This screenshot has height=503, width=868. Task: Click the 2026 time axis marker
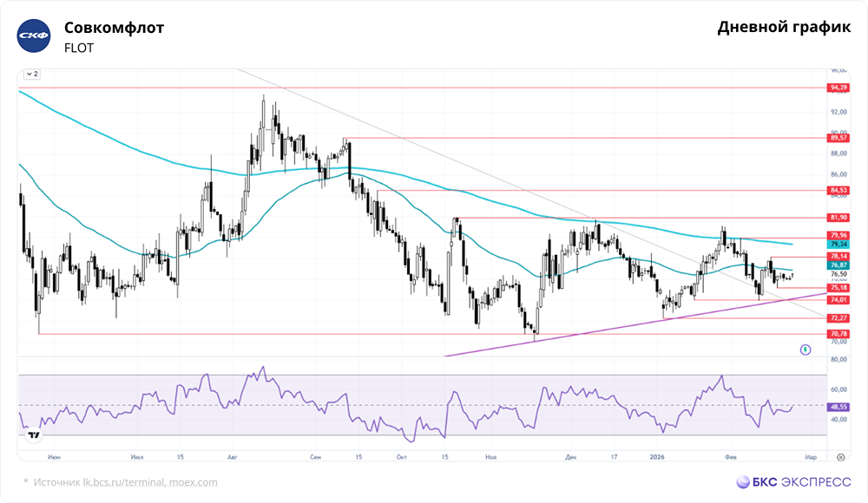click(657, 457)
